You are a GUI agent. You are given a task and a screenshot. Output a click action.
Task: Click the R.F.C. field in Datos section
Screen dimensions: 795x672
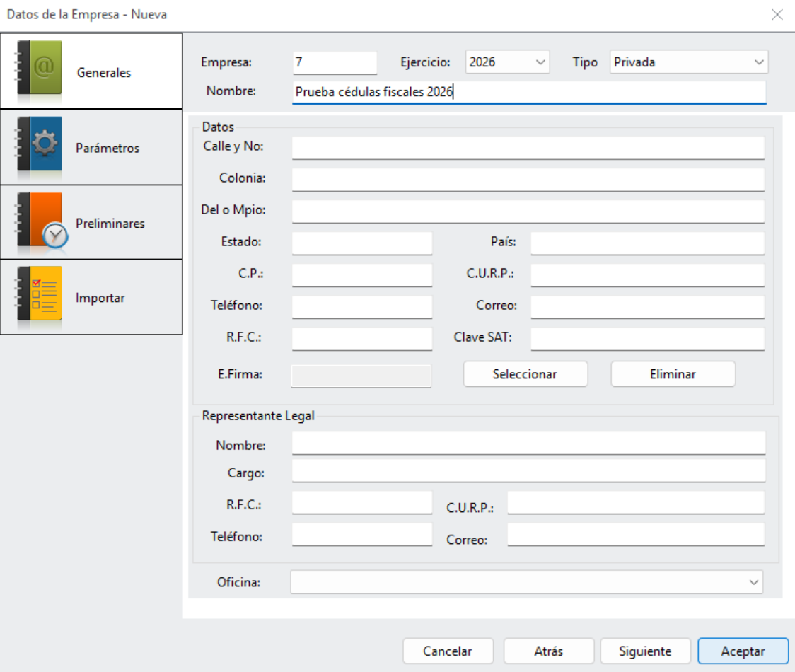pos(362,339)
